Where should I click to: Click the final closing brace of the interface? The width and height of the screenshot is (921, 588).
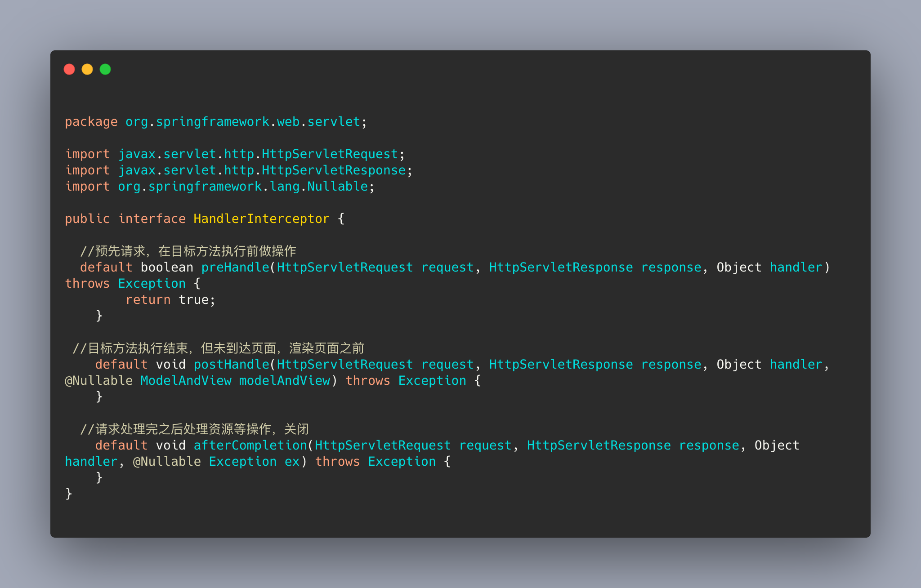click(69, 494)
